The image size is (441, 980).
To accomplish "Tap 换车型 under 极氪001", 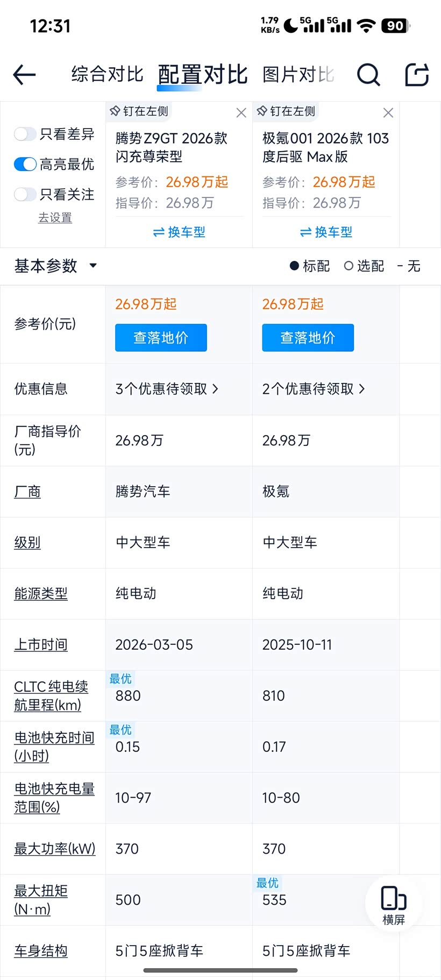I will (x=326, y=232).
